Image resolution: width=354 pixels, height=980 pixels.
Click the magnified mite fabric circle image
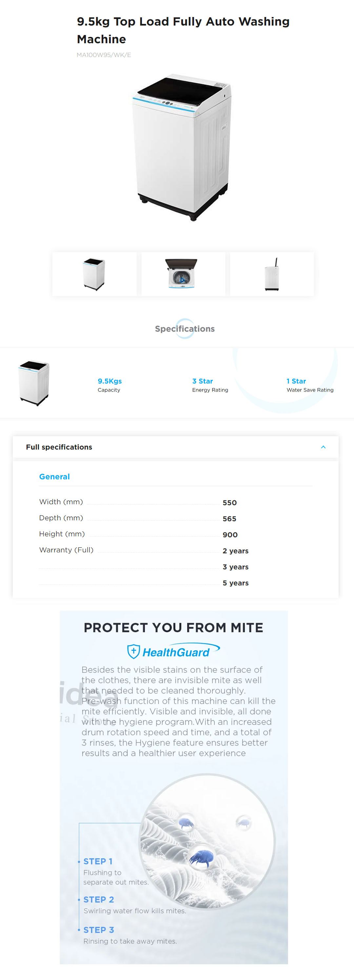coord(207,841)
